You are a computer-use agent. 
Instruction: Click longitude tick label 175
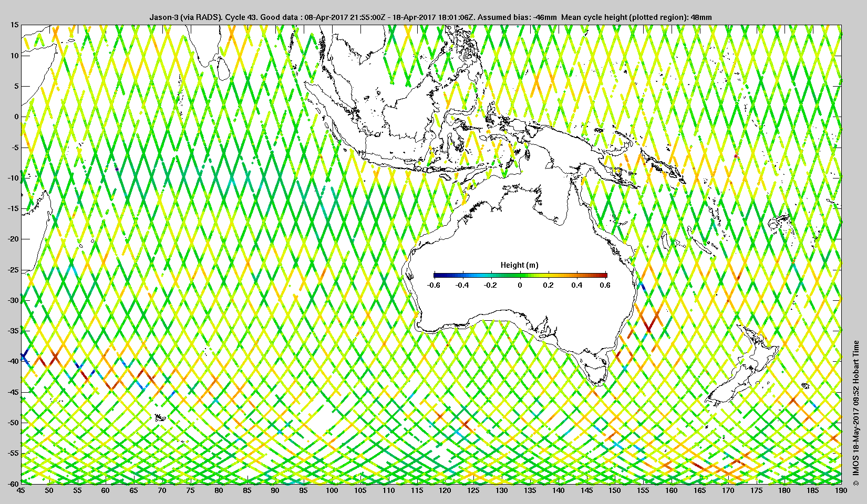(x=756, y=490)
